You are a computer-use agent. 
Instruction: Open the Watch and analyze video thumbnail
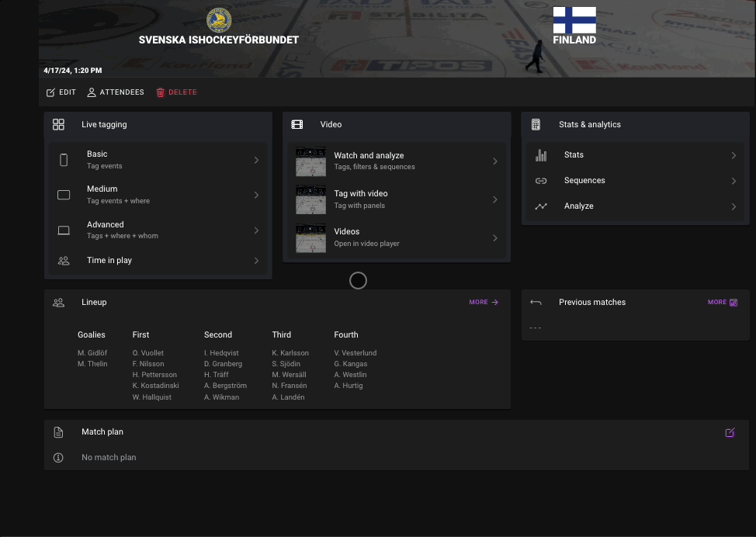(310, 161)
